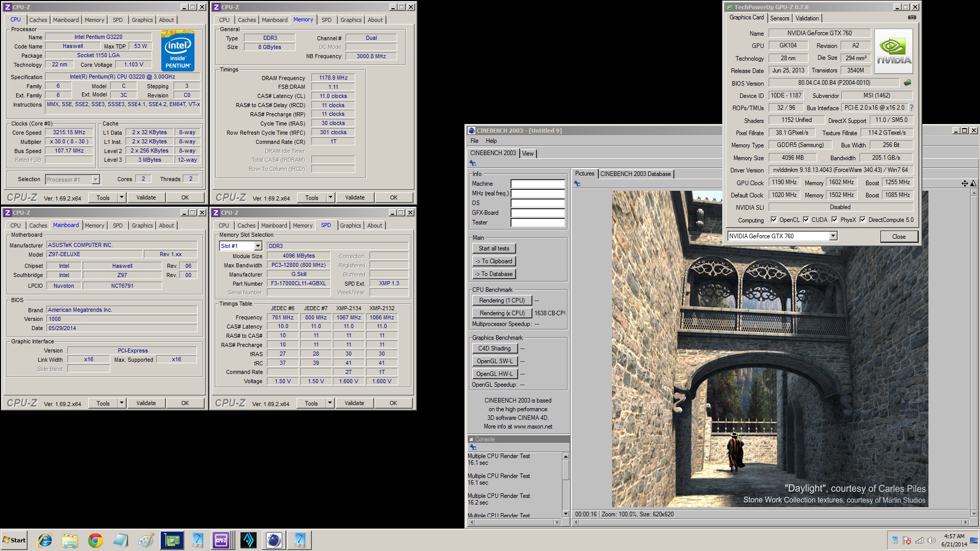Click the Bus Interface question mark icon

click(x=912, y=108)
